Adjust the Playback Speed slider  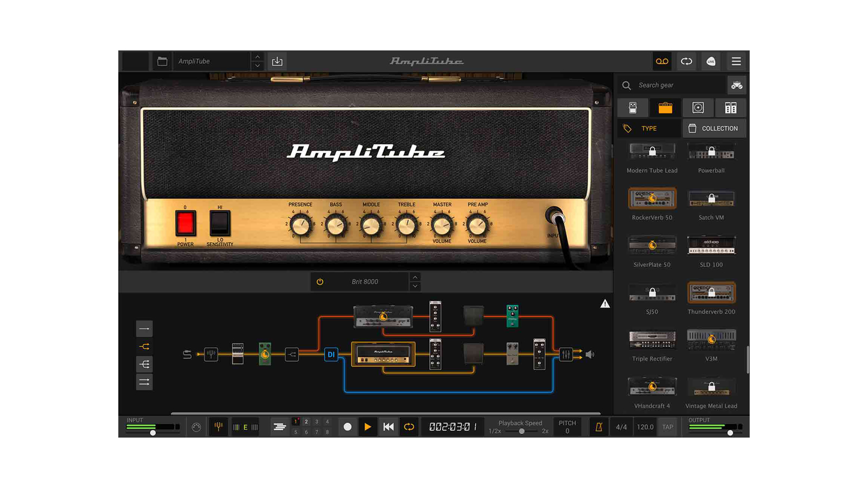pos(521,431)
